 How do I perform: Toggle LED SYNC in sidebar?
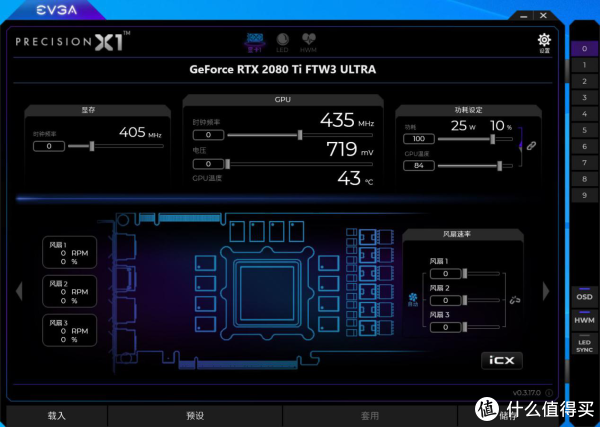[x=584, y=346]
